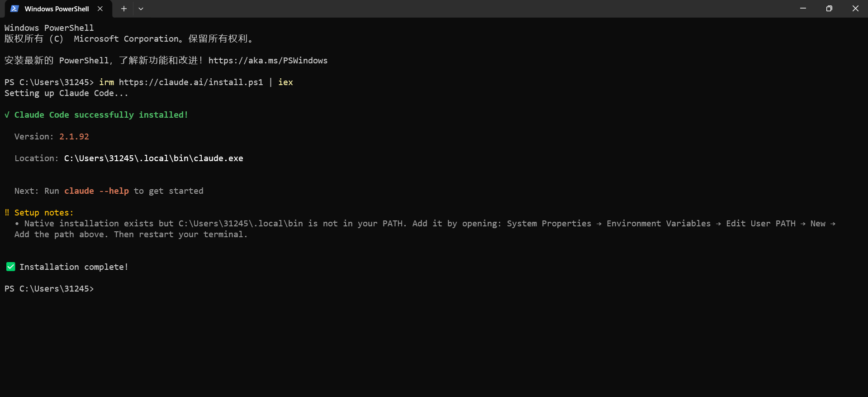Screen dimensions: 868x397
Task: Click the green successfully installed check mark
Action: coord(7,115)
